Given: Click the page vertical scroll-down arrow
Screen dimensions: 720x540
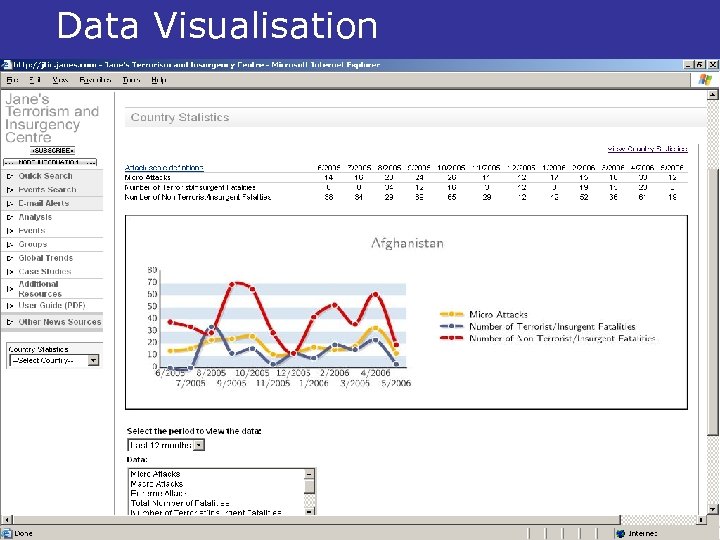Looking at the screenshot, I should (x=712, y=509).
